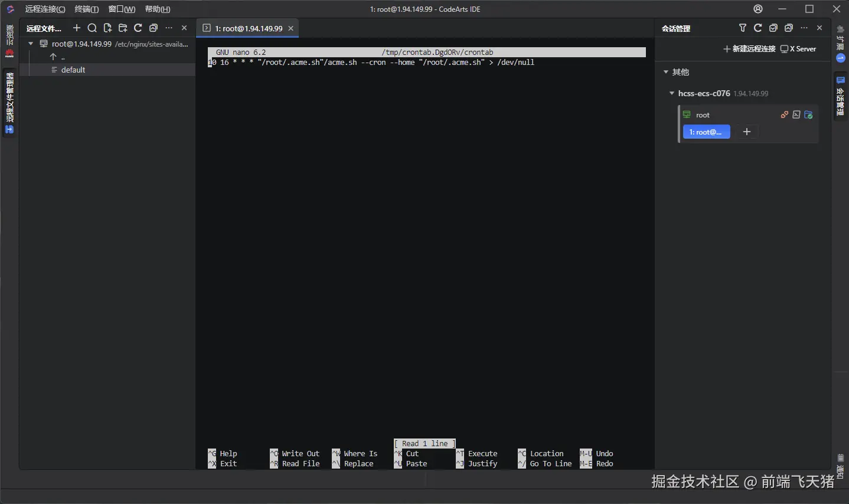This screenshot has width=849, height=504.
Task: Open terminal icon for root session
Action: point(796,114)
